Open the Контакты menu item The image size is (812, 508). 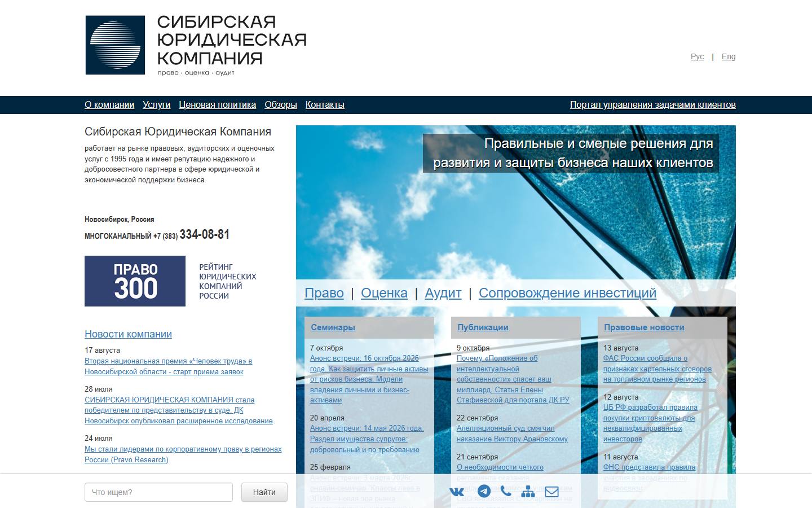pos(325,105)
